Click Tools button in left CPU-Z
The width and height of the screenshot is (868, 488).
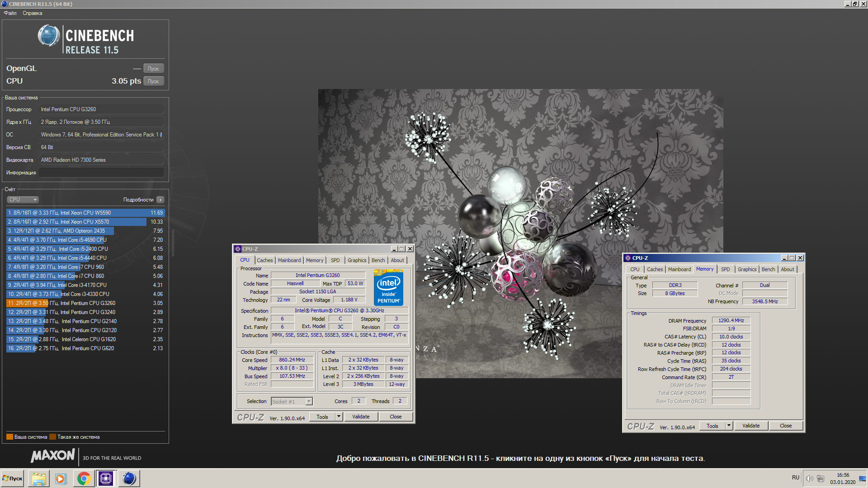point(322,417)
